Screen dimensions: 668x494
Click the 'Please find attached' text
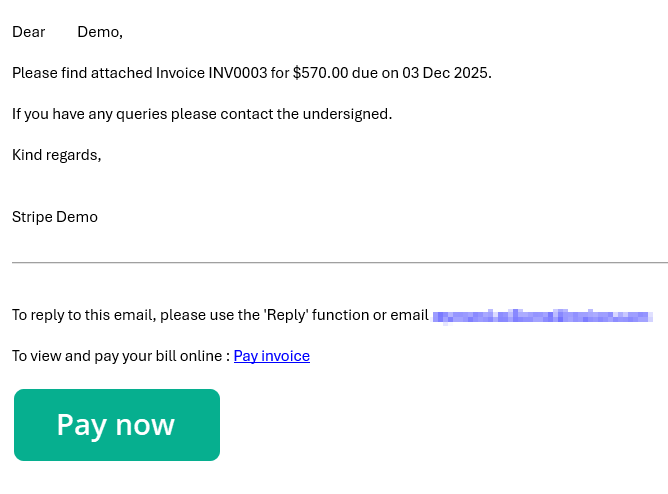click(x=82, y=73)
